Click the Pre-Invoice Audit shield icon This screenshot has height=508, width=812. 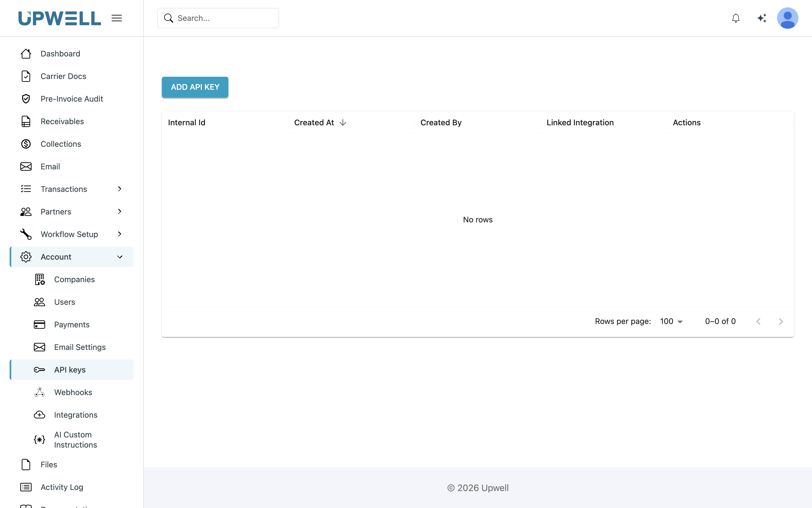tap(26, 99)
